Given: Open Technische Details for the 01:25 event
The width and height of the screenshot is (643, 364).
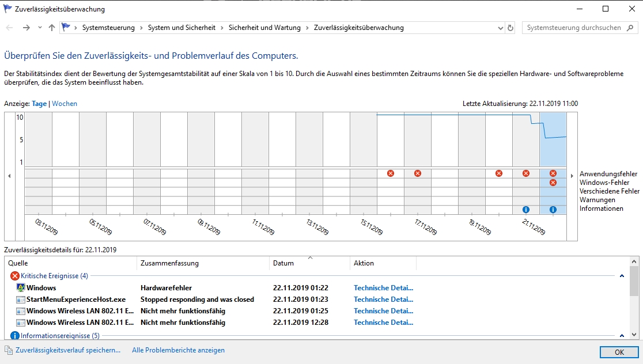Looking at the screenshot, I should (x=383, y=310).
